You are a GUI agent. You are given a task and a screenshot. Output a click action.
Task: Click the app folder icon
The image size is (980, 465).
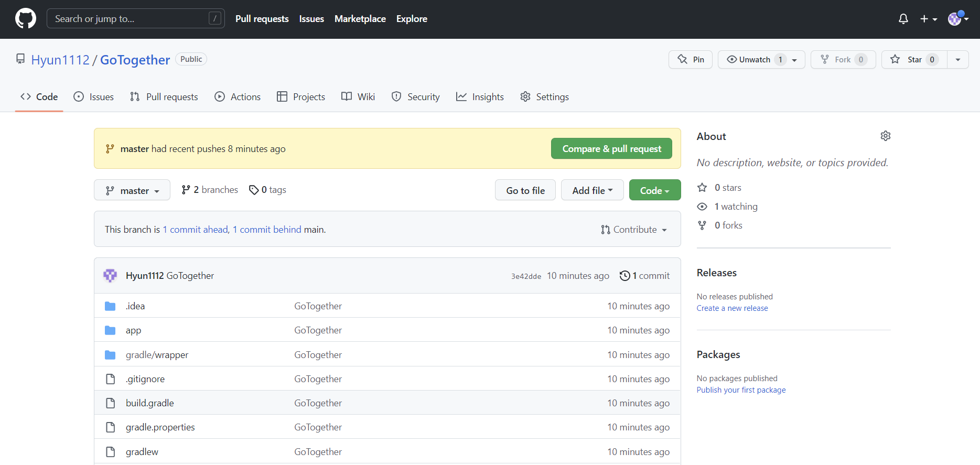coord(110,330)
